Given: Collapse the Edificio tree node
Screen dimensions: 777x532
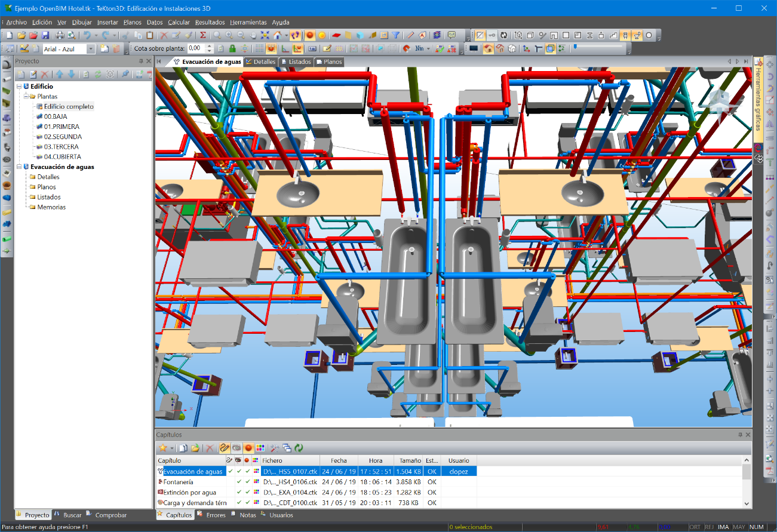Looking at the screenshot, I should [19, 87].
